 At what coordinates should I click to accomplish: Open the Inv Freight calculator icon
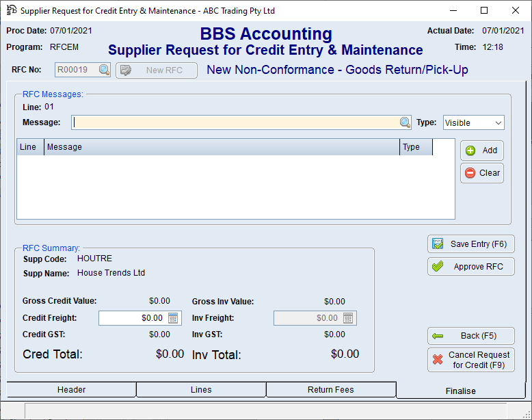pyautogui.click(x=348, y=318)
